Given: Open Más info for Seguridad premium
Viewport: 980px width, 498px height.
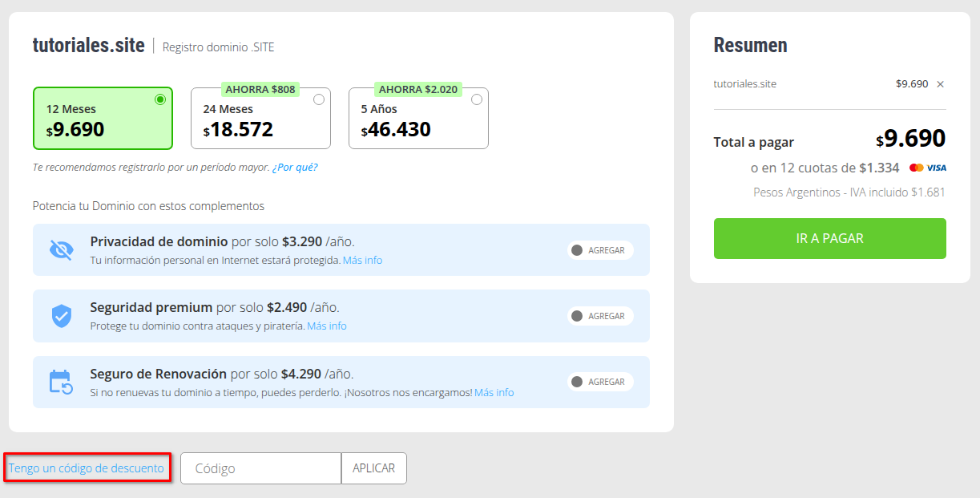Looking at the screenshot, I should click(x=327, y=326).
